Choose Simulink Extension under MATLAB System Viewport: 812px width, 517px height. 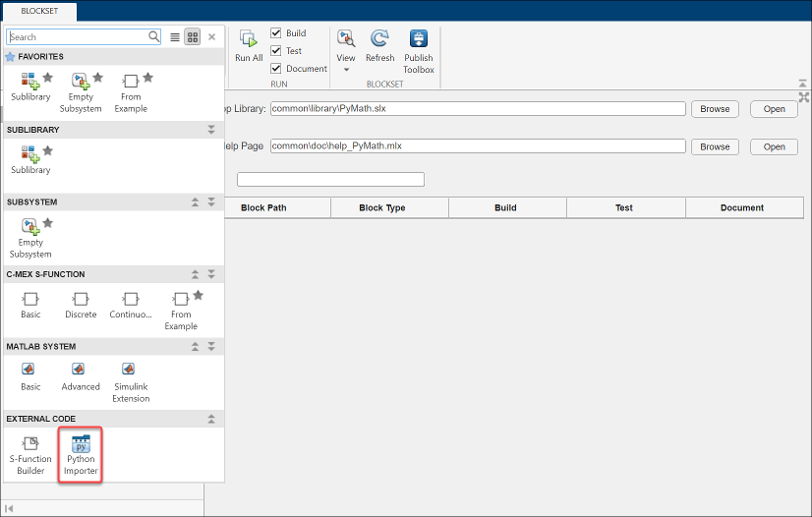pos(131,377)
